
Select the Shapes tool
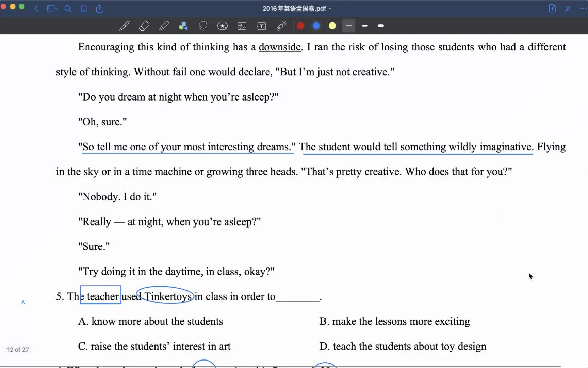coord(183,26)
